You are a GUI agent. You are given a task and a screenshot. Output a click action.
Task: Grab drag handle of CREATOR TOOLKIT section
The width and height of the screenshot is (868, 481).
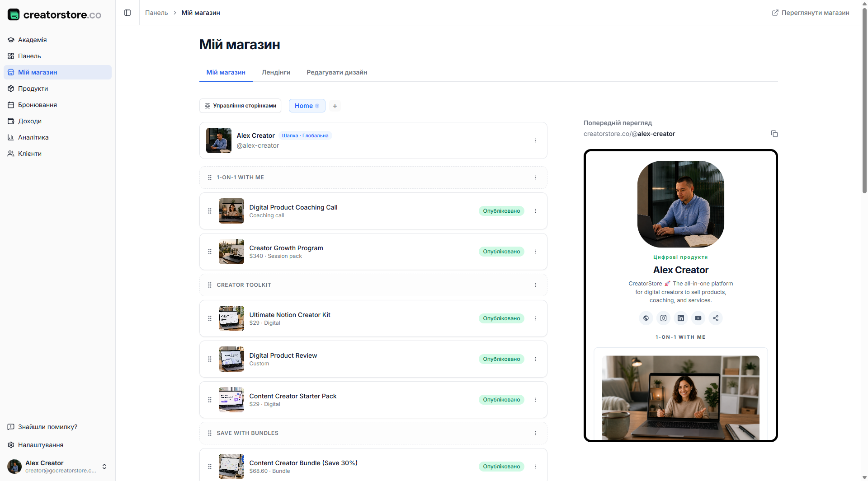click(x=210, y=285)
